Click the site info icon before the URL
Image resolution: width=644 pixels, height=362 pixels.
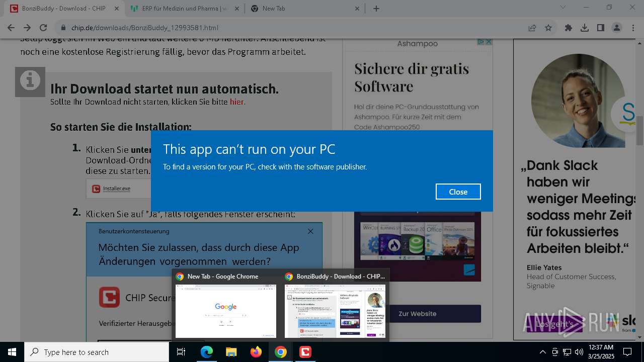click(x=64, y=28)
